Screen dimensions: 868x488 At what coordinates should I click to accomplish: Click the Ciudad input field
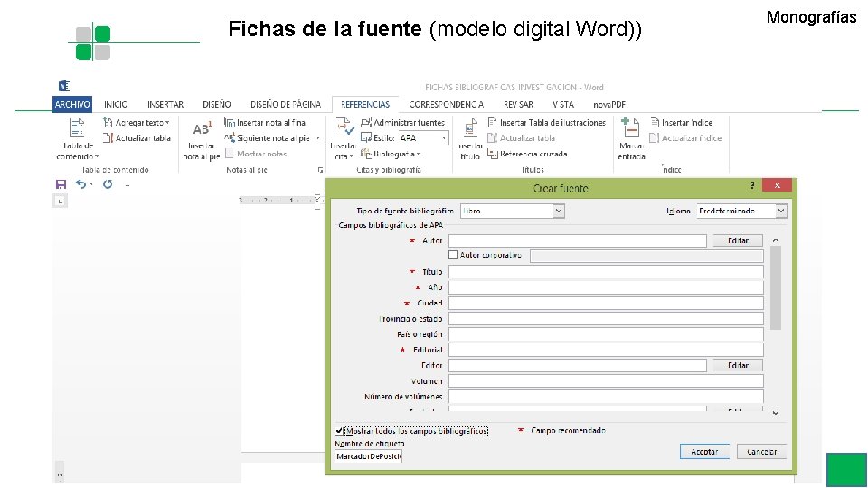[x=606, y=303]
